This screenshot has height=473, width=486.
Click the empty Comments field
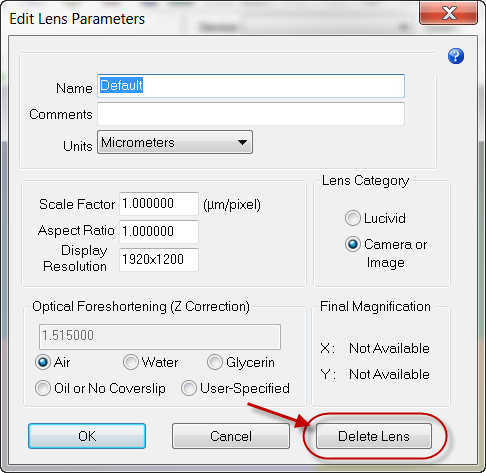(x=251, y=114)
